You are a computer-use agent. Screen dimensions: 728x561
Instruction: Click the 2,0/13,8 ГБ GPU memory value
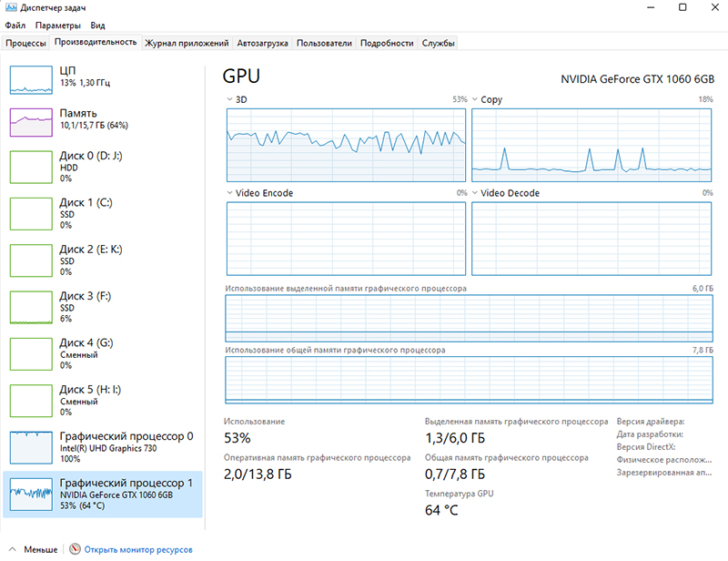click(x=258, y=474)
